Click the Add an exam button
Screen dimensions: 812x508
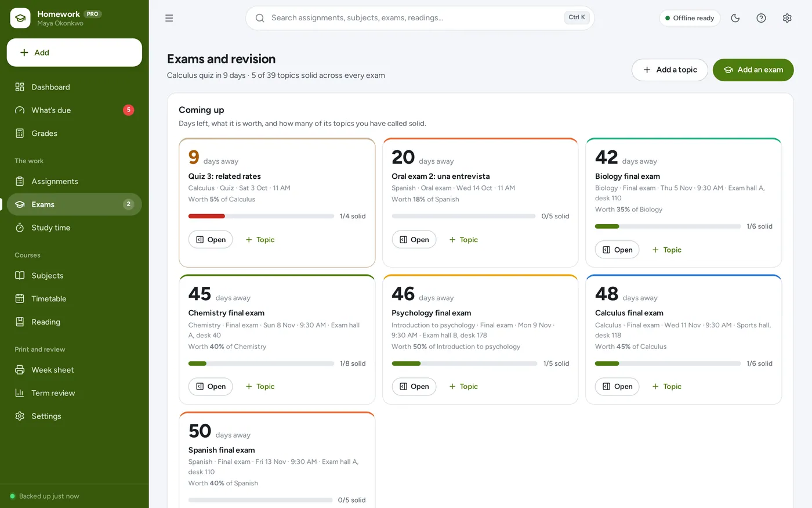coord(753,70)
